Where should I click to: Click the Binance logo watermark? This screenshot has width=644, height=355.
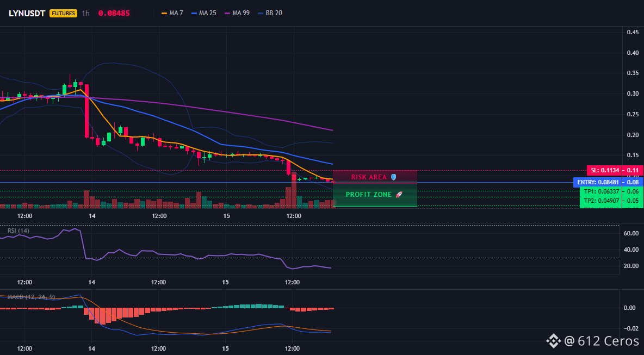pos(553,341)
